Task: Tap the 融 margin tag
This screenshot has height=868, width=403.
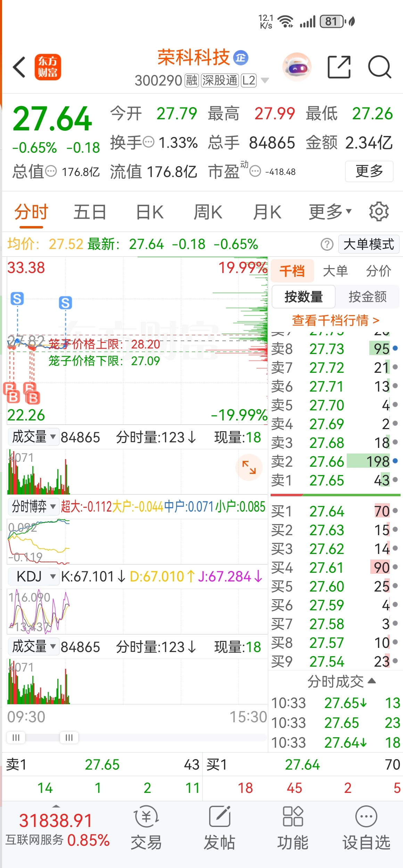Action: tap(191, 81)
